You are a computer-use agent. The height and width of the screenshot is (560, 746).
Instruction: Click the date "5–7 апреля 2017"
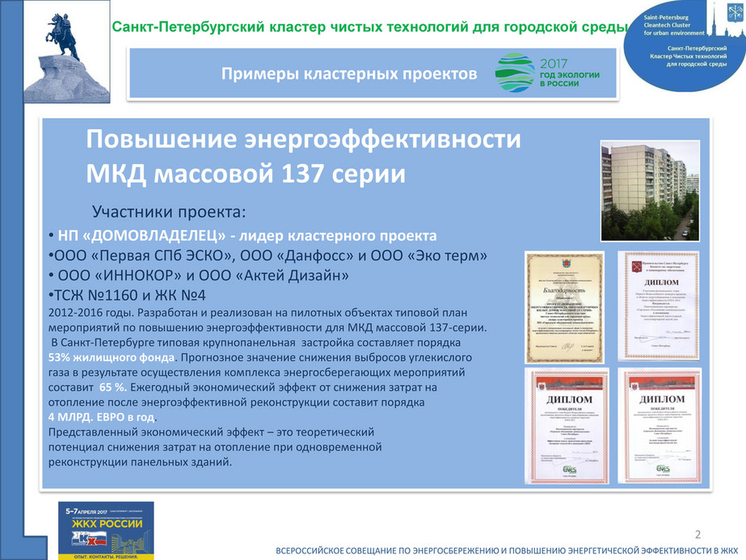click(86, 512)
